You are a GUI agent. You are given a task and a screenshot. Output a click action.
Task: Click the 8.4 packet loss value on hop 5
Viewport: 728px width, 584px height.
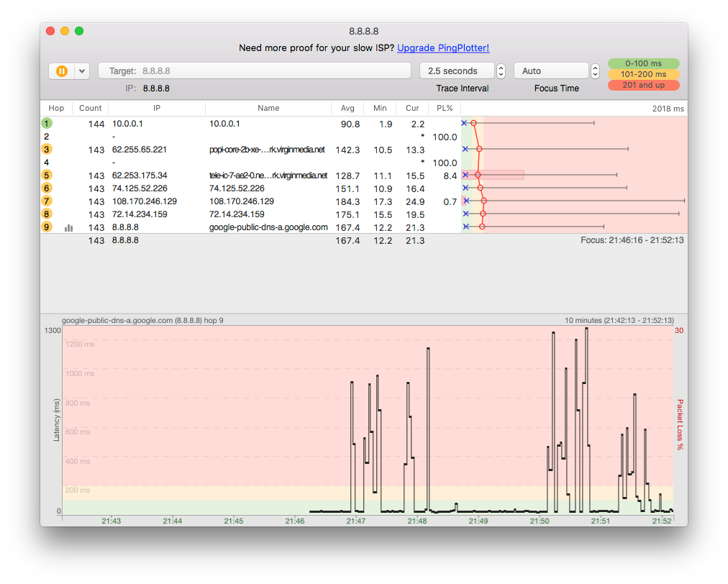click(x=450, y=176)
